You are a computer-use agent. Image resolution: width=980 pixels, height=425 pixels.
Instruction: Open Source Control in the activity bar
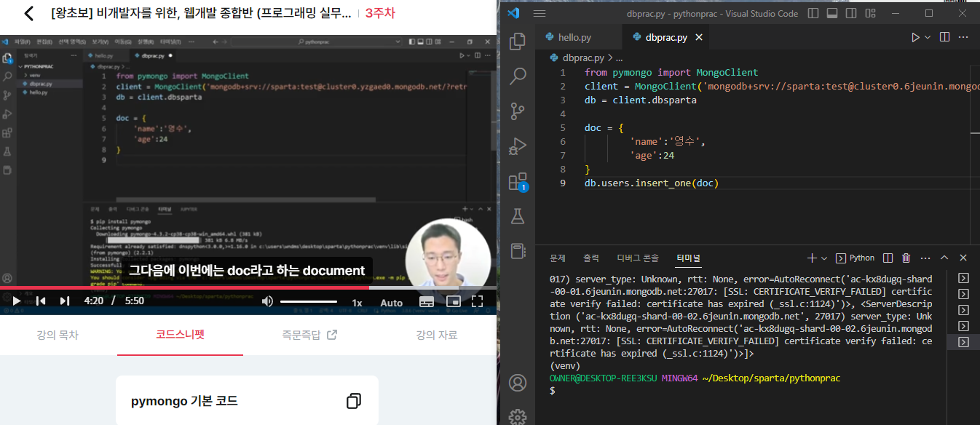[518, 111]
